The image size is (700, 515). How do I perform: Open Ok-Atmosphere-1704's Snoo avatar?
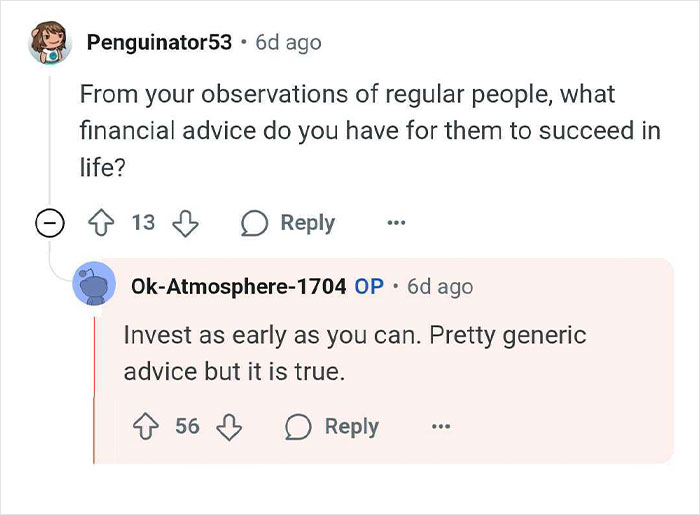94,284
